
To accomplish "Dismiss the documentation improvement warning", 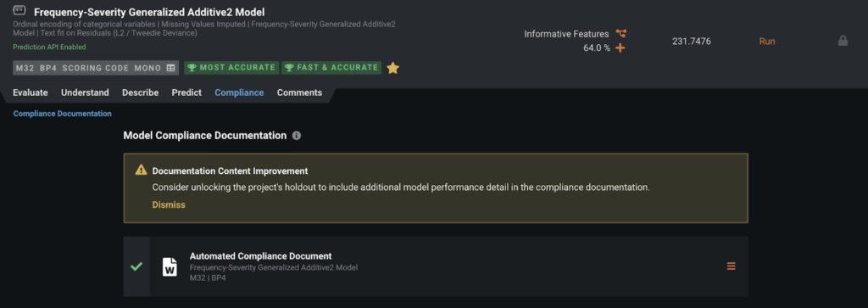I will 169,205.
